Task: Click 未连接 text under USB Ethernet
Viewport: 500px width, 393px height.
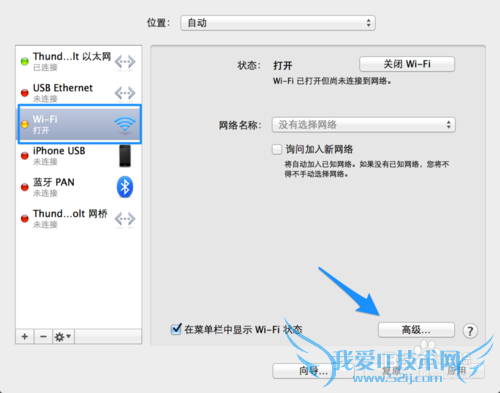Action: click(45, 99)
